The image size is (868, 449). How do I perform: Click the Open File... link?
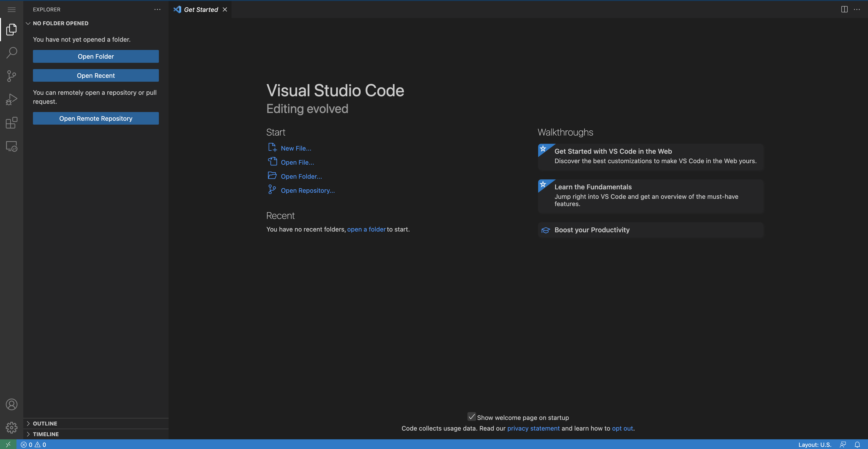point(297,162)
